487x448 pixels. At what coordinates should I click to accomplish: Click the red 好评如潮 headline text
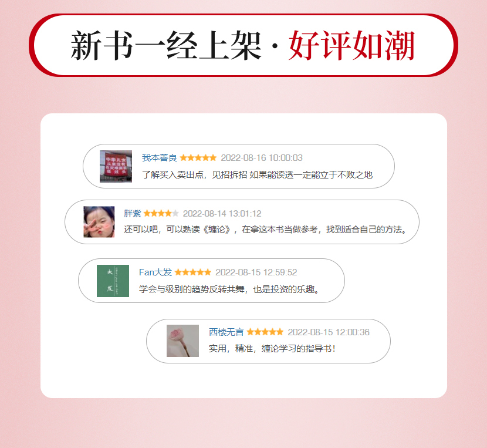tap(351, 45)
